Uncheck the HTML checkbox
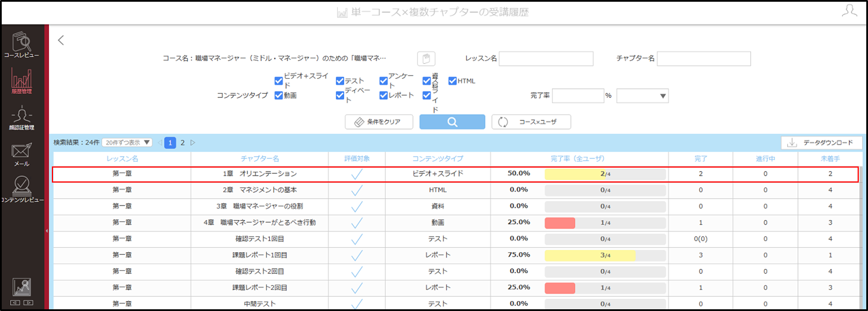868x311 pixels. (452, 81)
